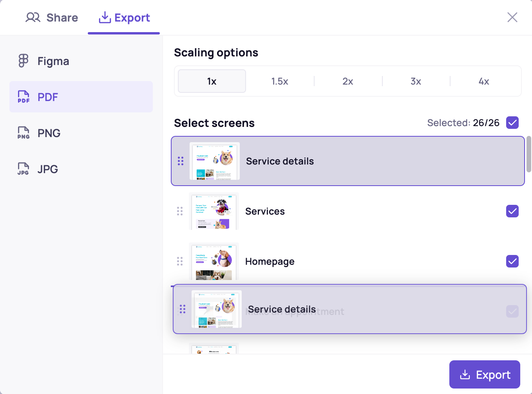Choose JPG export format

81,169
